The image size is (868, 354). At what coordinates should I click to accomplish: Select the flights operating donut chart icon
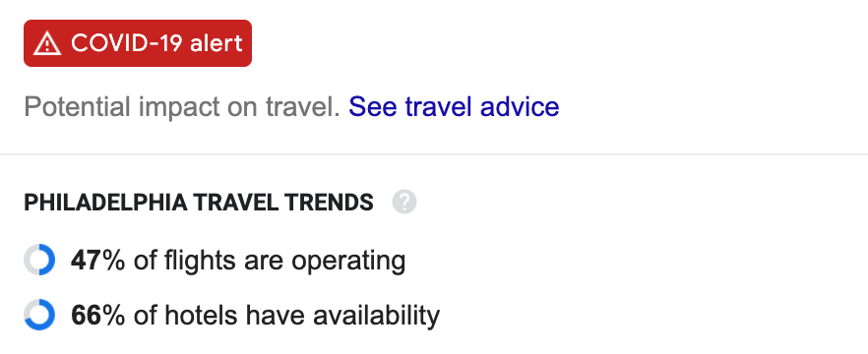pyautogui.click(x=39, y=260)
